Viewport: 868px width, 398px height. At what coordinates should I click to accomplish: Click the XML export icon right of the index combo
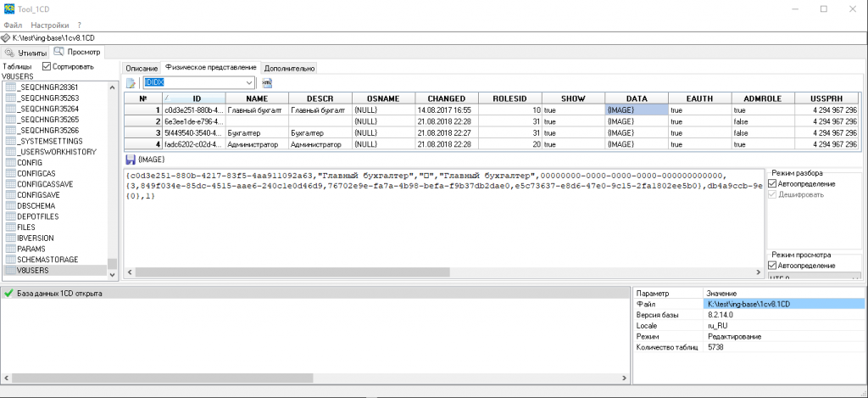(x=267, y=82)
